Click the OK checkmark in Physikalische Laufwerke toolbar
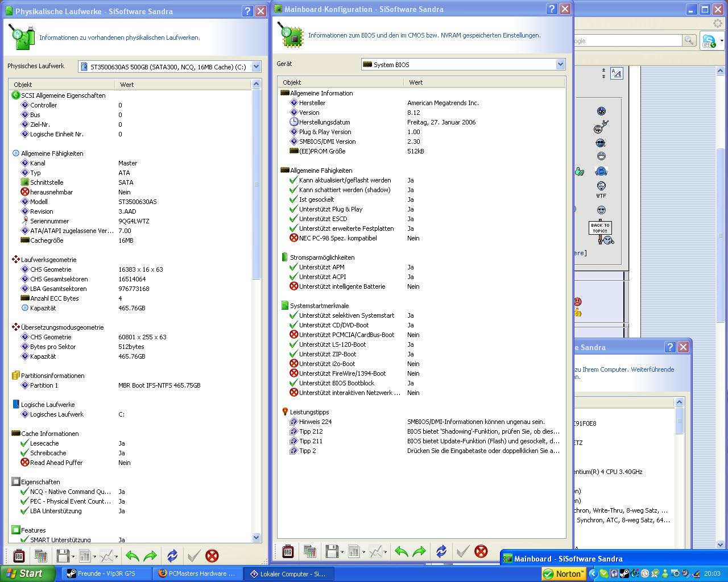 (194, 555)
